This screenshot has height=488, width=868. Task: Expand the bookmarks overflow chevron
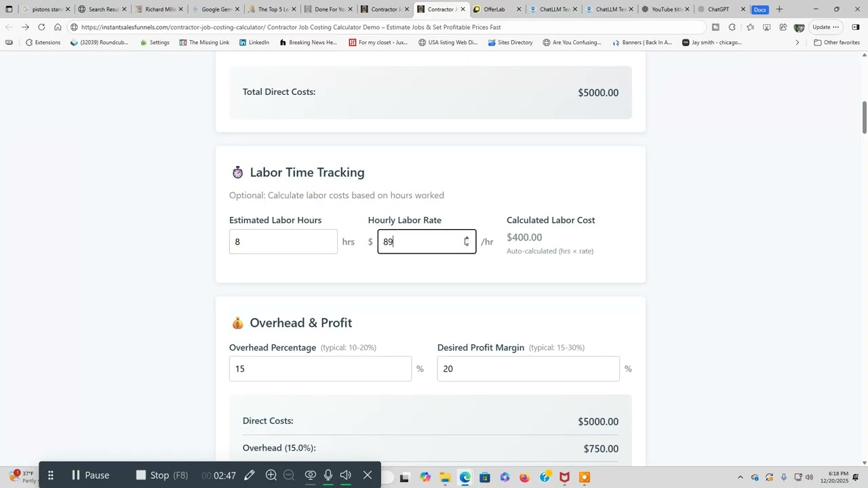[797, 42]
